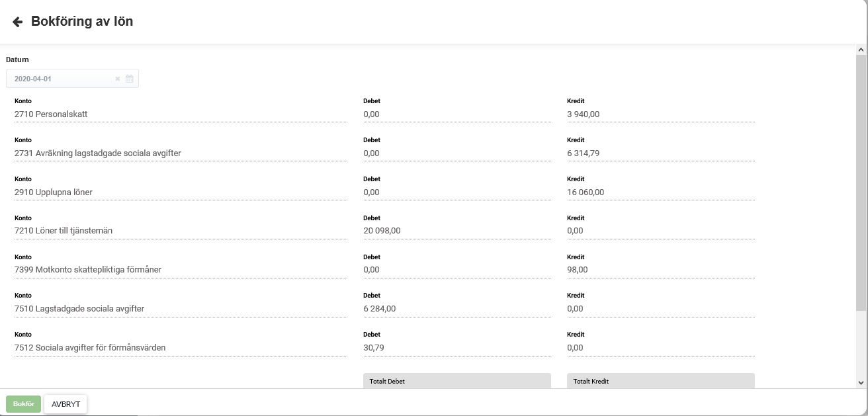The image size is (868, 416).
Task: Click the AVBRYT button
Action: [65, 404]
